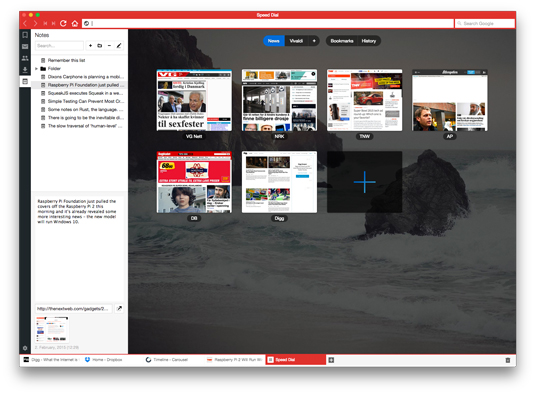Select the 'Some notes on Rust' note
Screen dimensions: 535x394
pos(79,110)
